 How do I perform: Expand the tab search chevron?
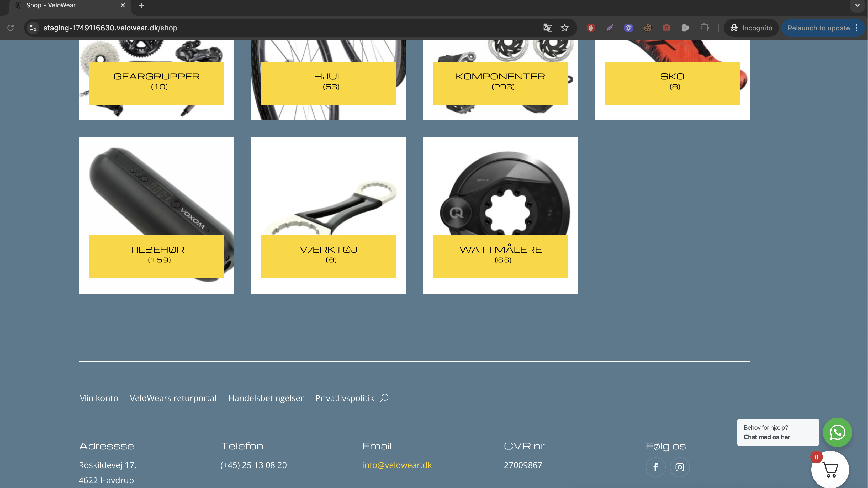857,6
